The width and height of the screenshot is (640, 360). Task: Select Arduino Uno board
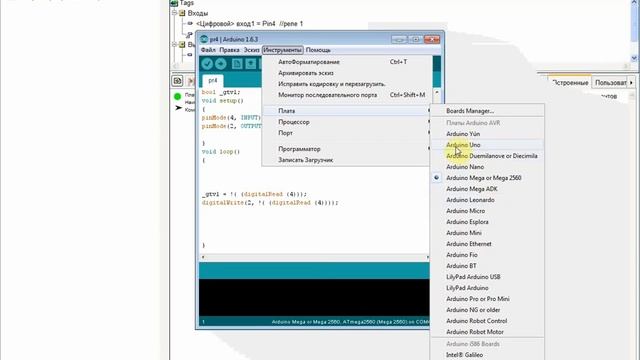[487, 145]
